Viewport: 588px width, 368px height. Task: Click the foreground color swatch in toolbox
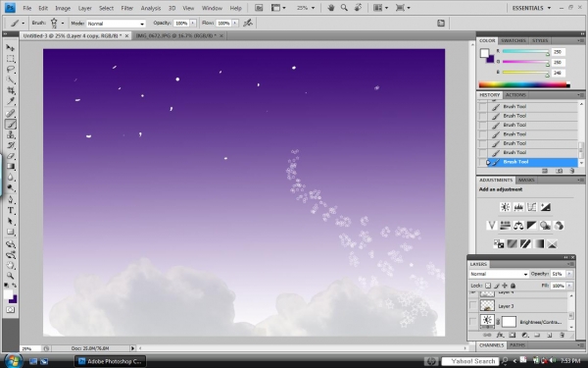click(8, 294)
